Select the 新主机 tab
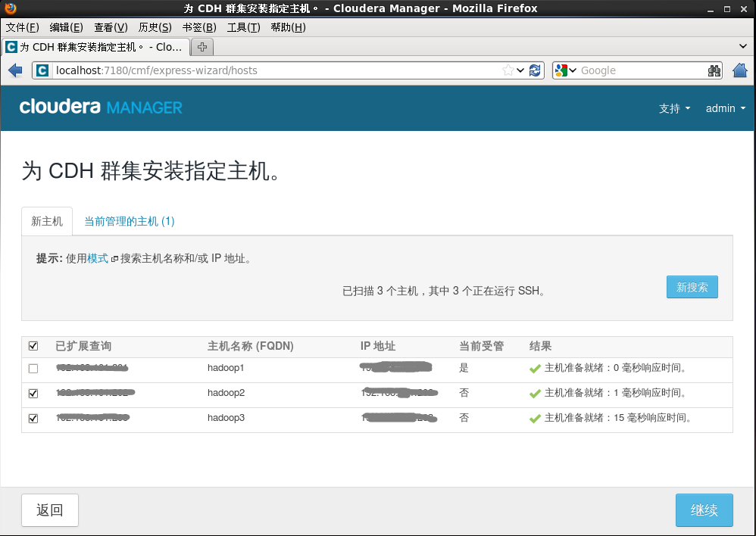 pyautogui.click(x=47, y=221)
